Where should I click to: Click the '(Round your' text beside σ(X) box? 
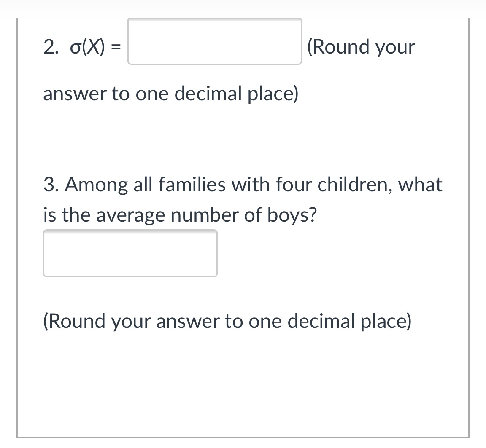pos(361,47)
